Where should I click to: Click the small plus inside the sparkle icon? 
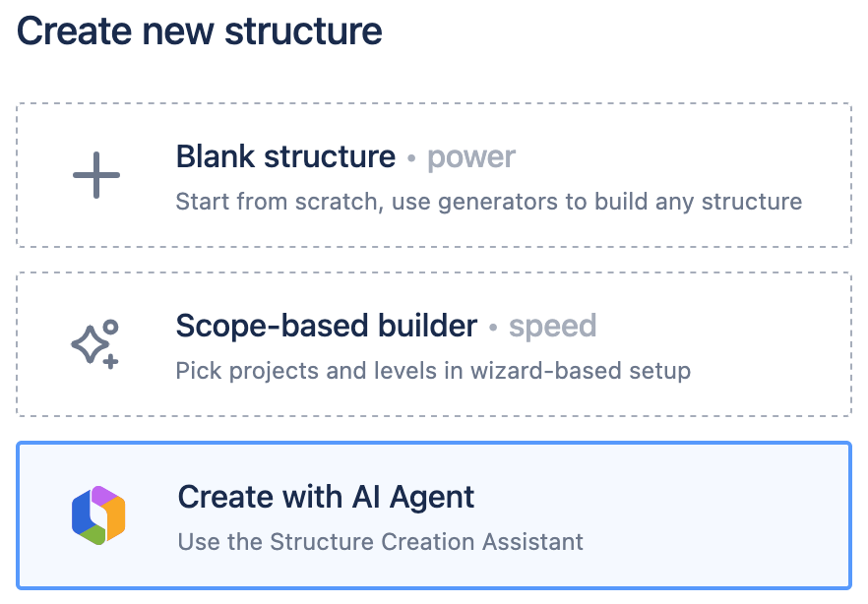[110, 362]
